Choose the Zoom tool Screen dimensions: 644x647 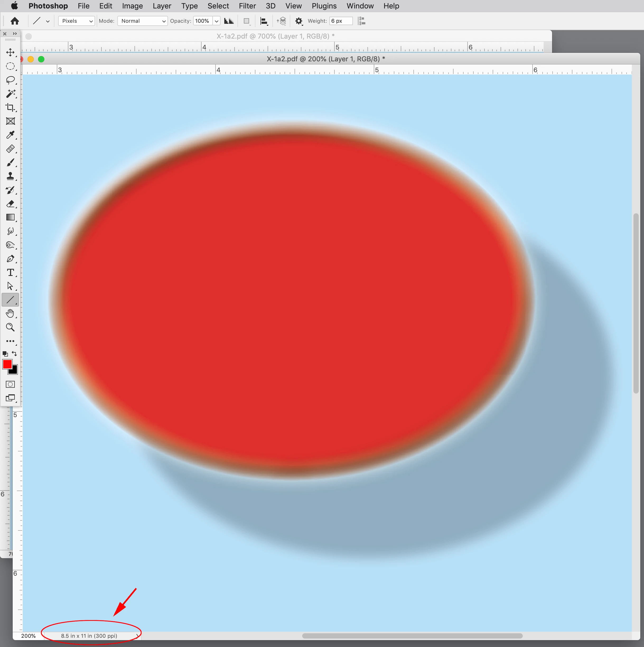(10, 327)
